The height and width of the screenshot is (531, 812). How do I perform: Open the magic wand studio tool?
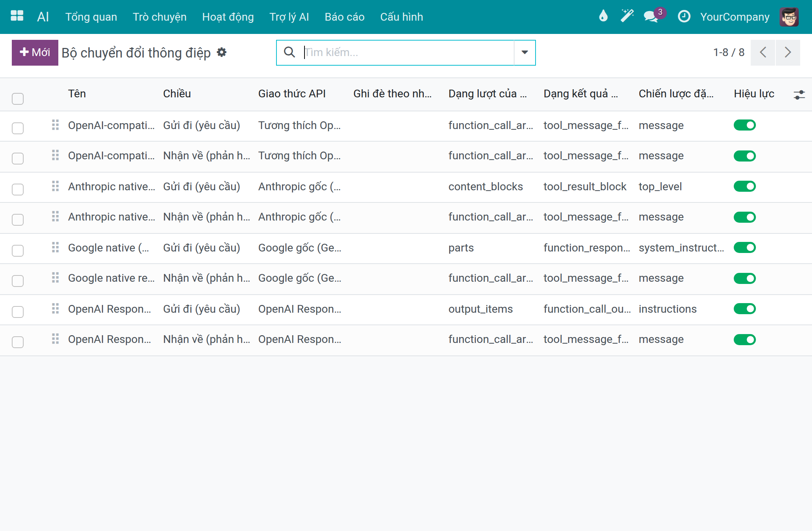[x=627, y=16]
